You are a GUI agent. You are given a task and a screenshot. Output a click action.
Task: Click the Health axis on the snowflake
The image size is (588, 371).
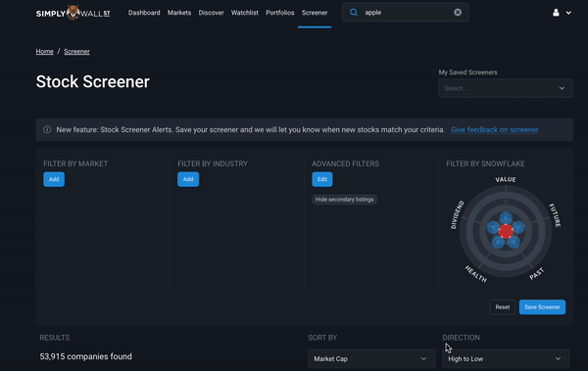point(476,274)
